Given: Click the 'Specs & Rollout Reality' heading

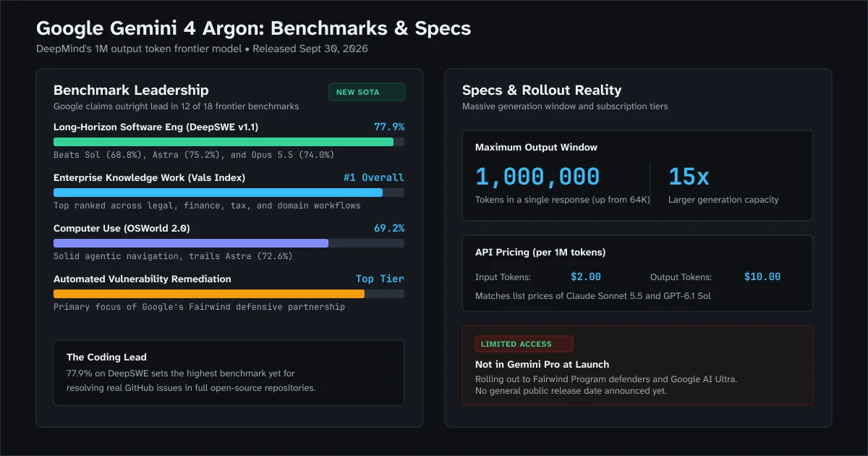Looking at the screenshot, I should pos(542,90).
